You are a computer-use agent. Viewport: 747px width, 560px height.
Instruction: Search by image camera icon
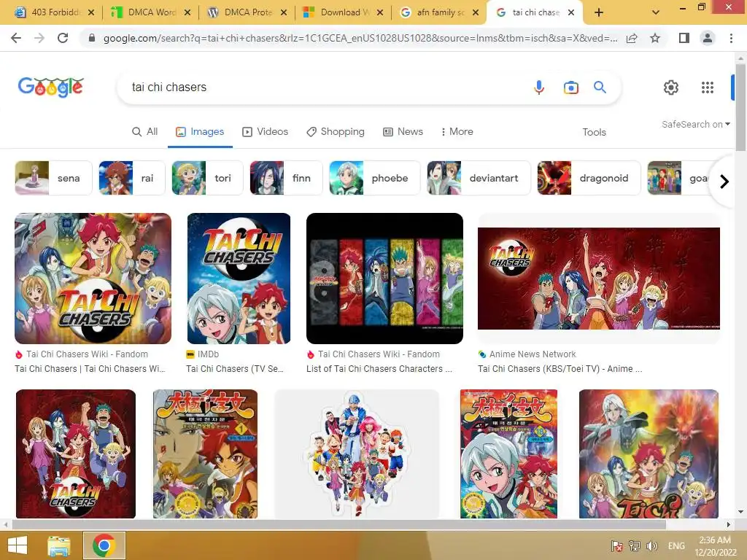click(570, 87)
